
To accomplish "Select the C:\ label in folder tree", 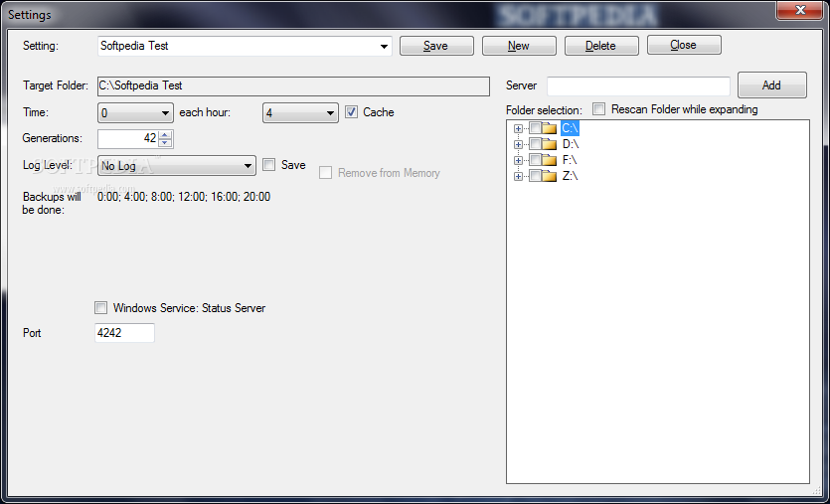I will [570, 128].
